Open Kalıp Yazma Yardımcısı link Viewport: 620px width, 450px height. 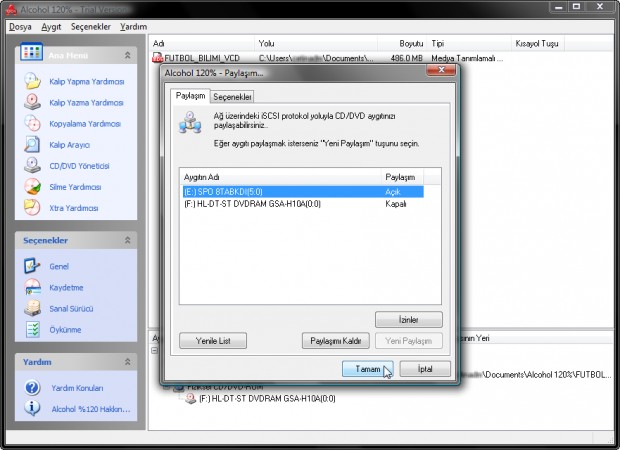[86, 102]
